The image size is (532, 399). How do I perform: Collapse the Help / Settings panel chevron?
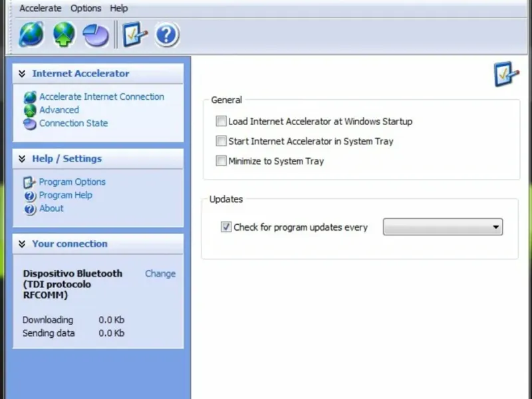(x=22, y=159)
